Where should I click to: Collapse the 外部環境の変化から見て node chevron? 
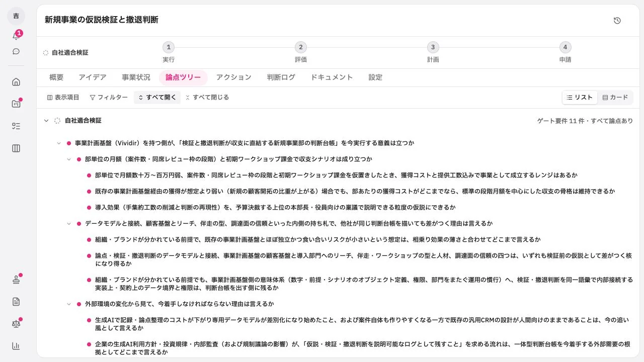69,304
